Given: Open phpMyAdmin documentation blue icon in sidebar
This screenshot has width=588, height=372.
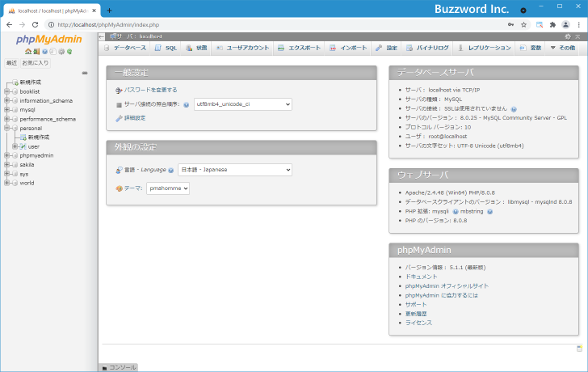Looking at the screenshot, I should tap(44, 52).
